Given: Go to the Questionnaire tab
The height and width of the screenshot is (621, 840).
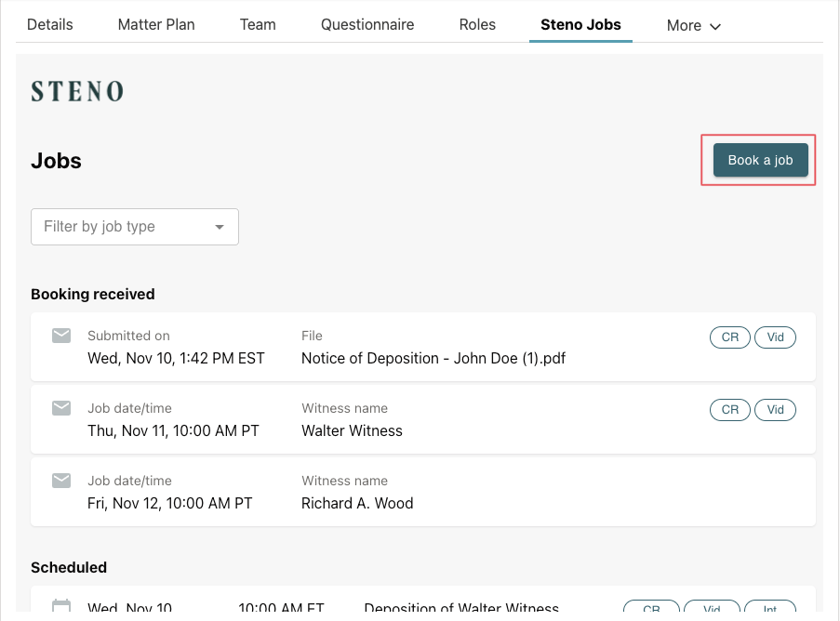Looking at the screenshot, I should coord(367,24).
